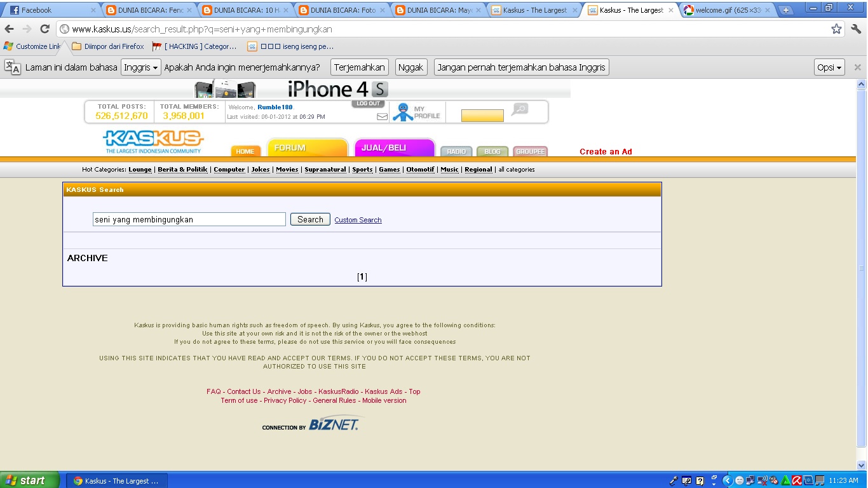The height and width of the screenshot is (488, 868).
Task: Open a new tab with the plus button
Action: tap(786, 10)
